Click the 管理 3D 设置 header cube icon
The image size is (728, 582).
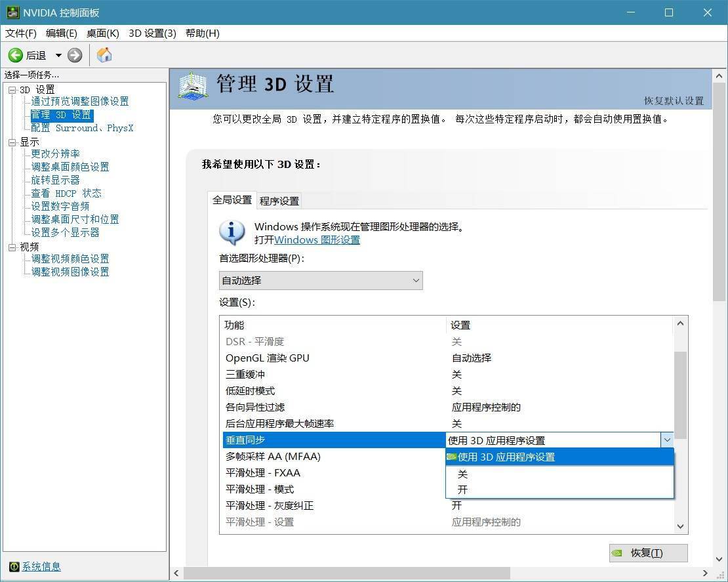point(193,86)
